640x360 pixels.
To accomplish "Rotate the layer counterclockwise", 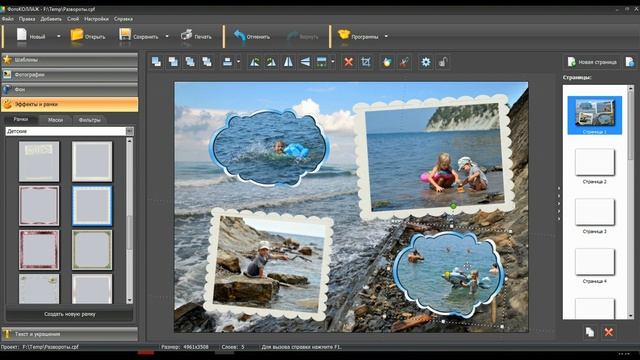I will [x=255, y=62].
